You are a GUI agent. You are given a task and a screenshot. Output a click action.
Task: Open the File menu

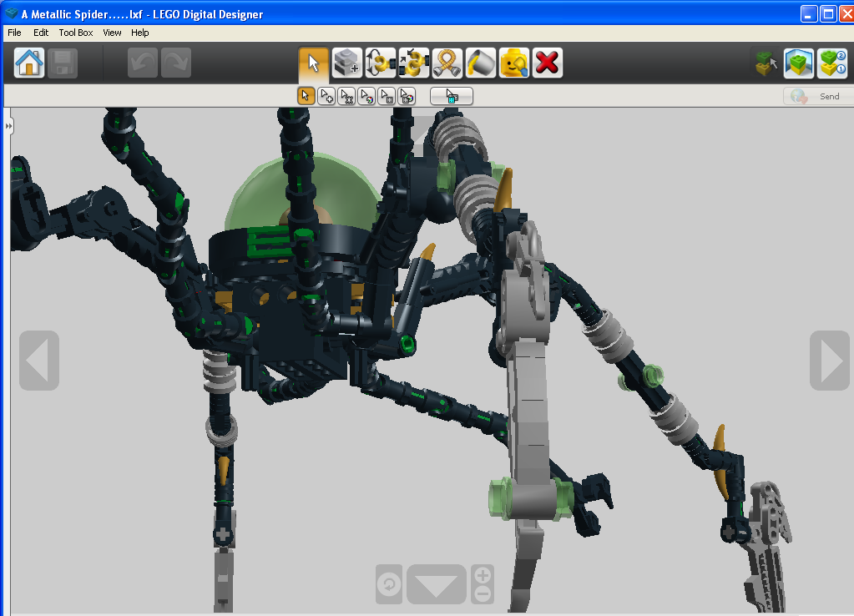pyautogui.click(x=13, y=33)
